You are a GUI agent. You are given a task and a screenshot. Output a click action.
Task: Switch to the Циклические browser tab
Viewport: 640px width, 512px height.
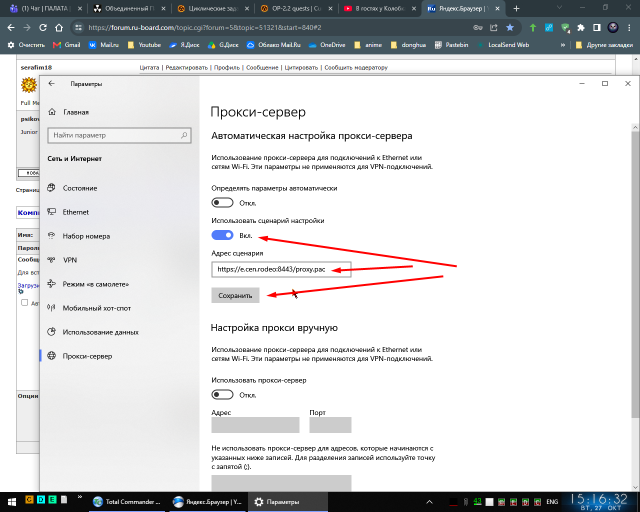click(x=212, y=8)
